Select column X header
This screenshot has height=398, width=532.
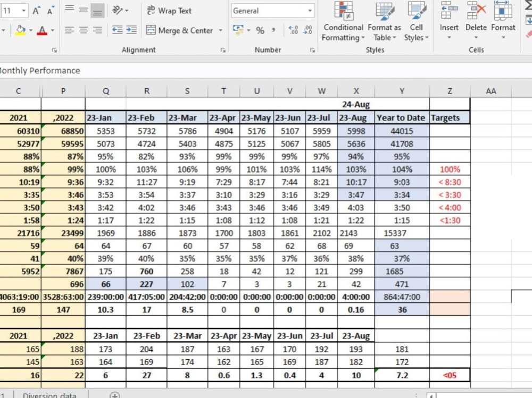(x=356, y=91)
